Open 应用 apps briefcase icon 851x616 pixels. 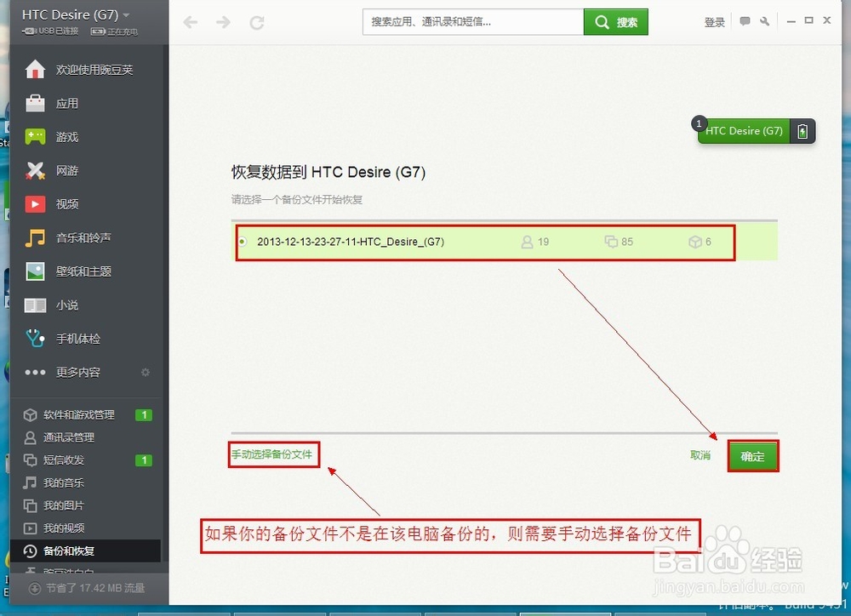pos(35,103)
